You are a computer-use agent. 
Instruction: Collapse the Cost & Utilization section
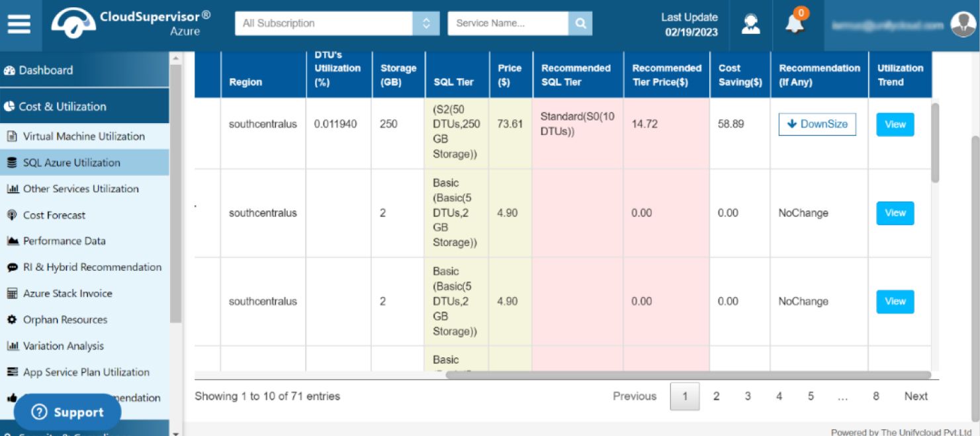pos(84,107)
